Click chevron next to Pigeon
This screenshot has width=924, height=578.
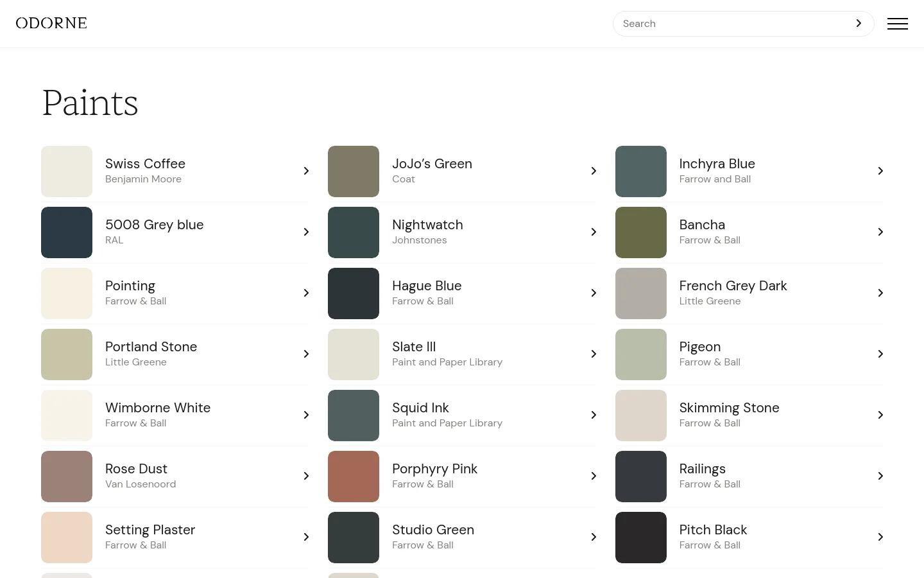(880, 354)
